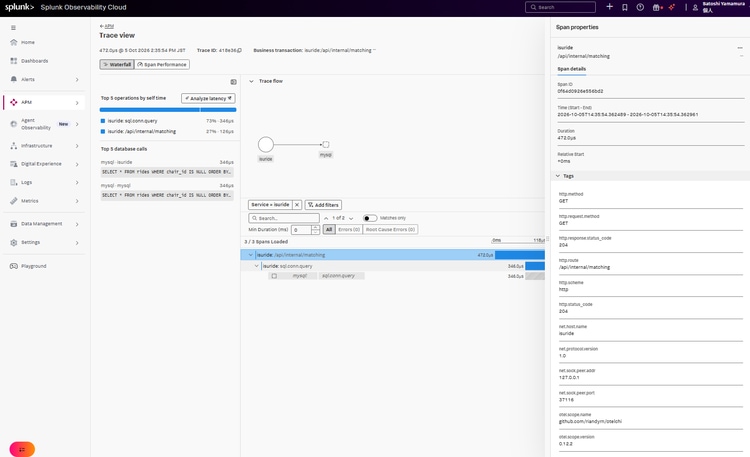Open the user profile icon

click(695, 7)
